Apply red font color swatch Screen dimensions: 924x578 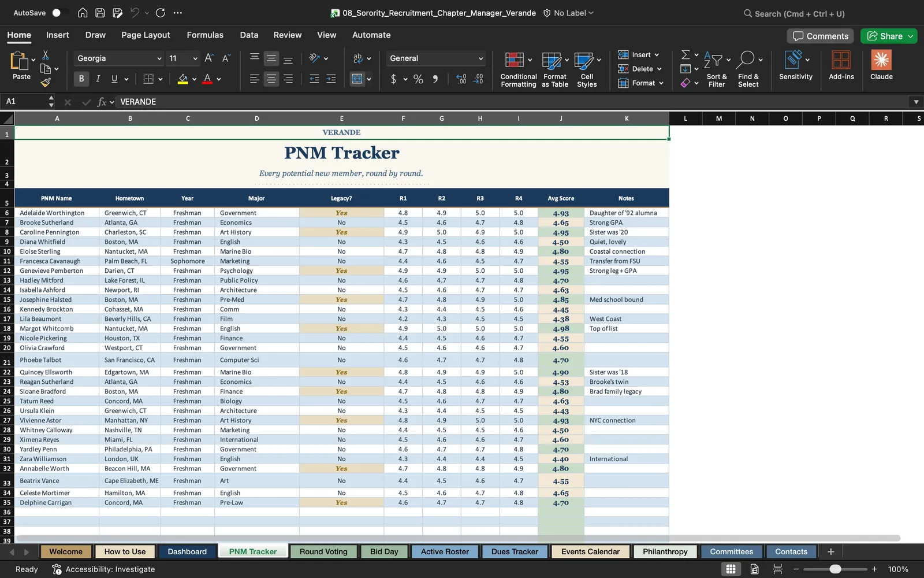tap(207, 79)
